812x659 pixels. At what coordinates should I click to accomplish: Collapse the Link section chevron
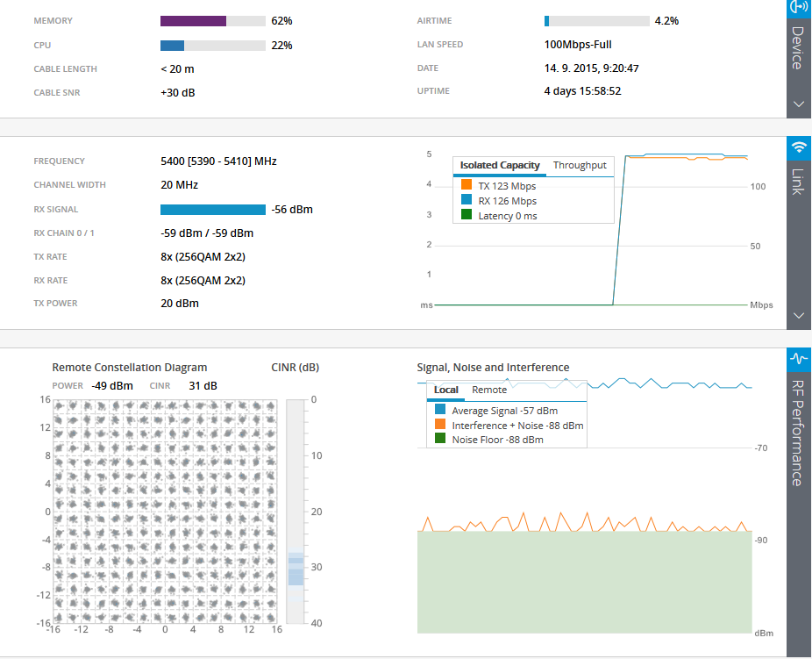coord(798,315)
